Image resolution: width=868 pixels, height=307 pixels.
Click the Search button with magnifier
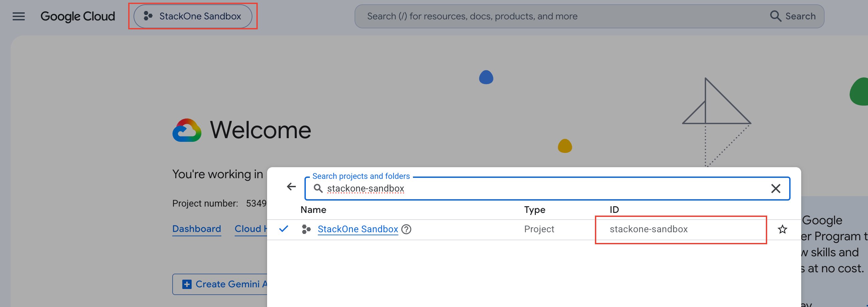(793, 16)
